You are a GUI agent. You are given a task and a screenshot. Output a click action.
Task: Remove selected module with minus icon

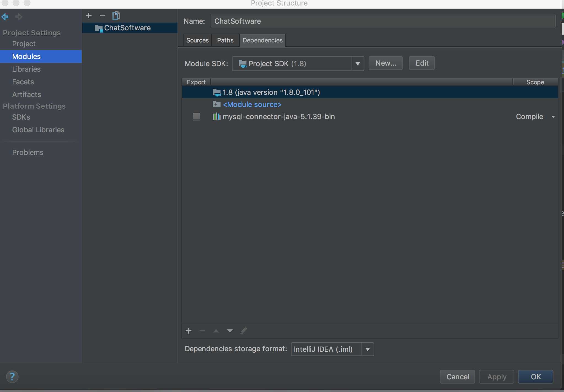click(102, 16)
